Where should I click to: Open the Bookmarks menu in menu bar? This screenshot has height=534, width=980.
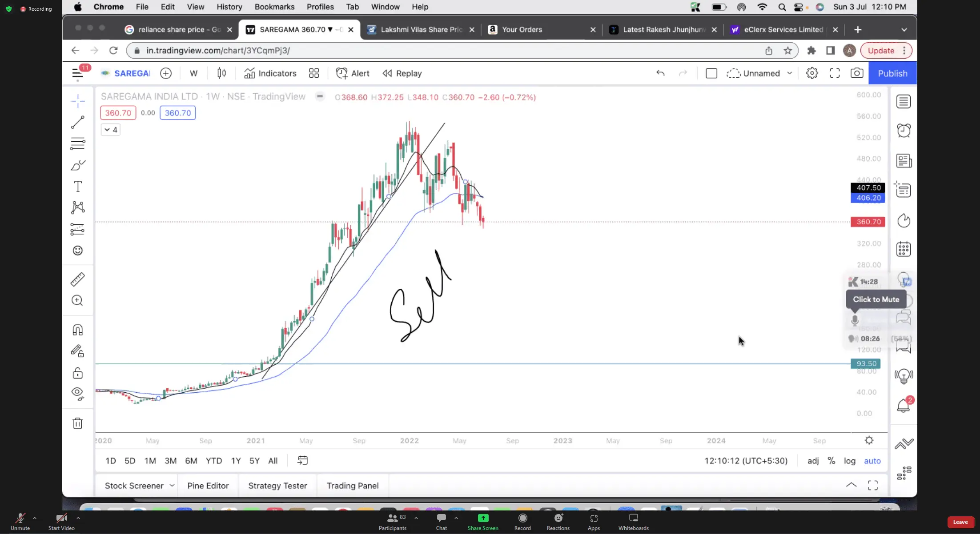click(x=274, y=7)
